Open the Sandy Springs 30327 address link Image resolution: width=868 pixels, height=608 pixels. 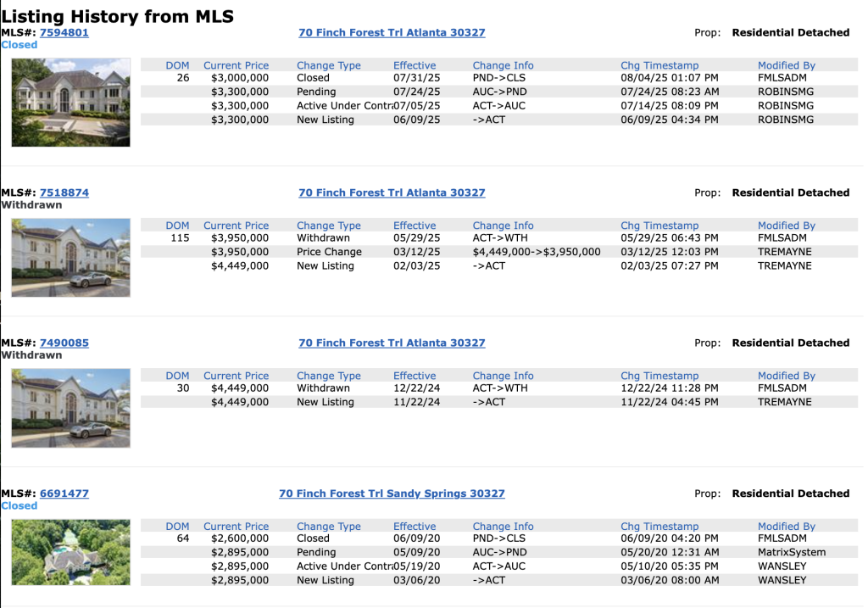pyautogui.click(x=392, y=494)
